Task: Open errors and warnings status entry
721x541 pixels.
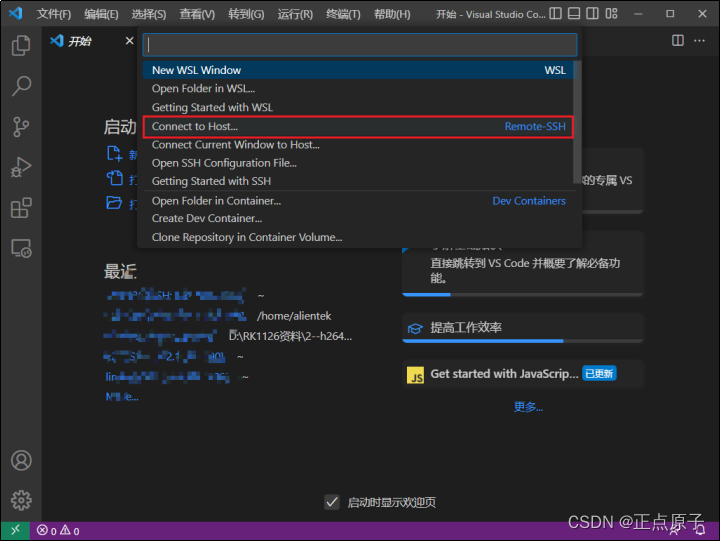Action: click(58, 531)
